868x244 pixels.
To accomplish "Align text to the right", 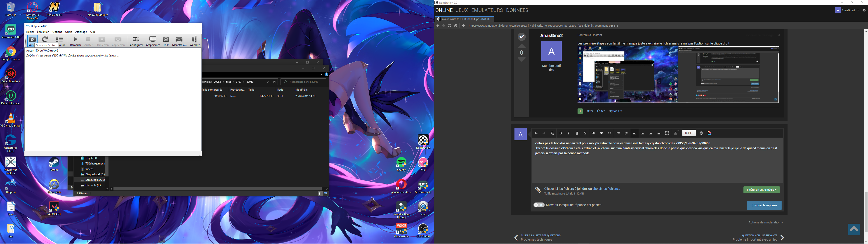I will (x=651, y=133).
